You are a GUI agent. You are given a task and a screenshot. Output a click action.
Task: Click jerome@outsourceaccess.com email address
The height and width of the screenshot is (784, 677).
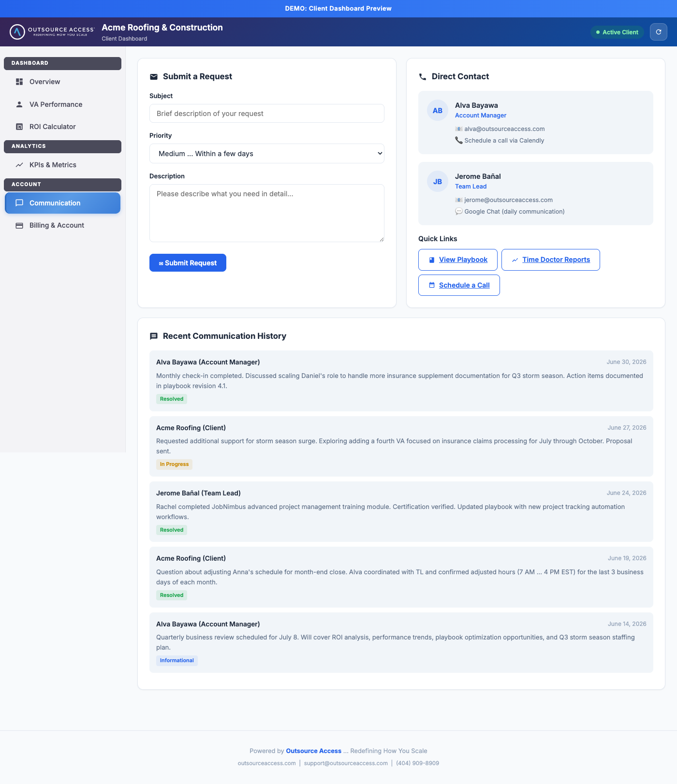[x=508, y=200]
